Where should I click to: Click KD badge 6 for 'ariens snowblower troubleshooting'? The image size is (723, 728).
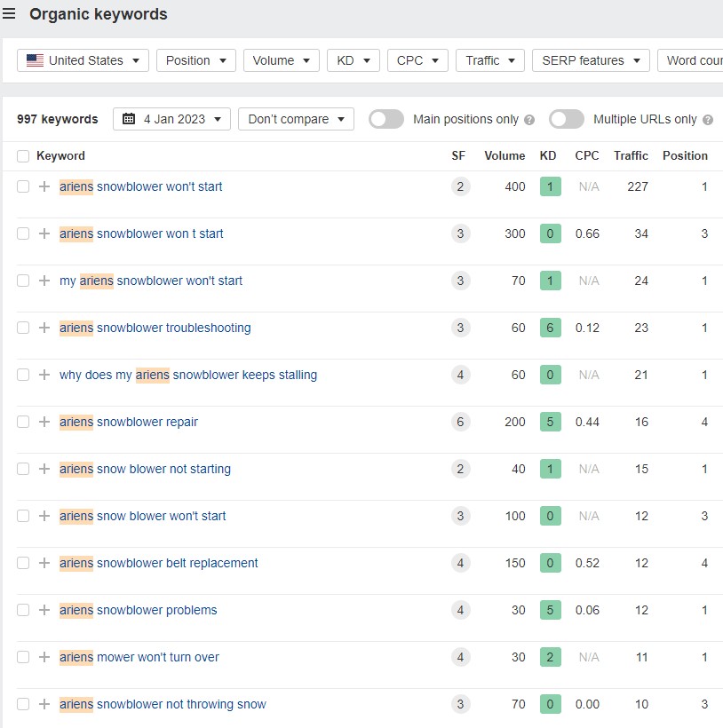[x=551, y=328]
